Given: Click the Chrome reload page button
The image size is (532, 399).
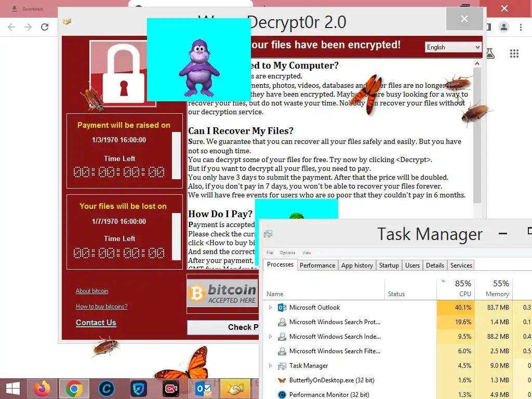Looking at the screenshot, I should [x=45, y=27].
